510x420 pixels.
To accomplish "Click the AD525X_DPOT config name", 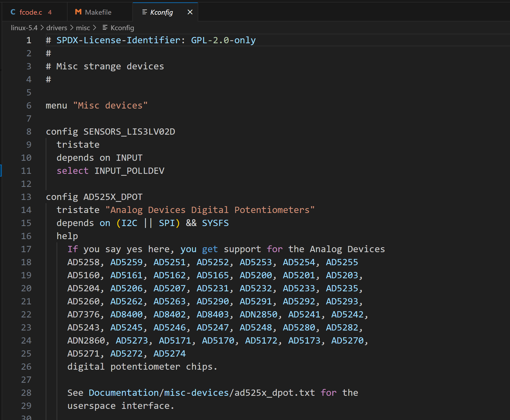I will (x=113, y=197).
